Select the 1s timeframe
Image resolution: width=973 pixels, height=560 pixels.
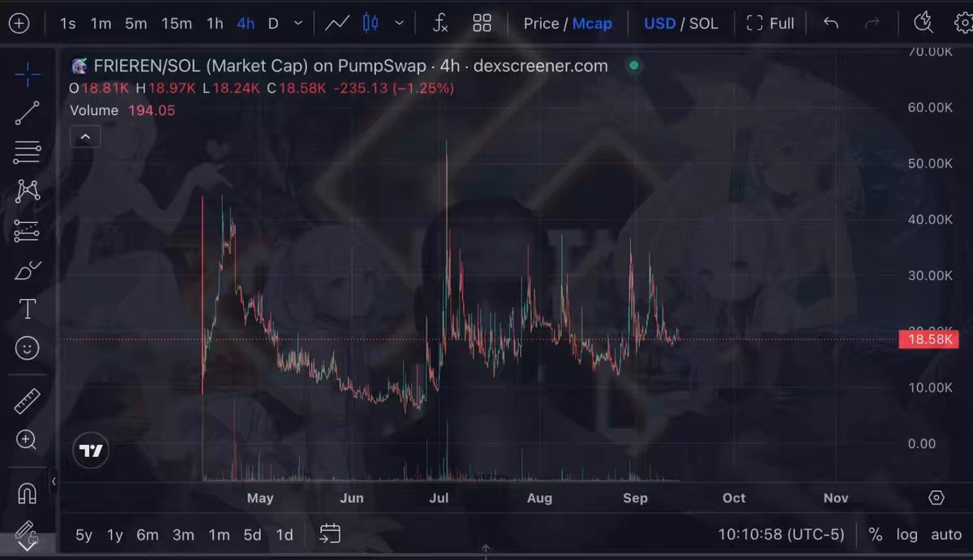(x=67, y=24)
